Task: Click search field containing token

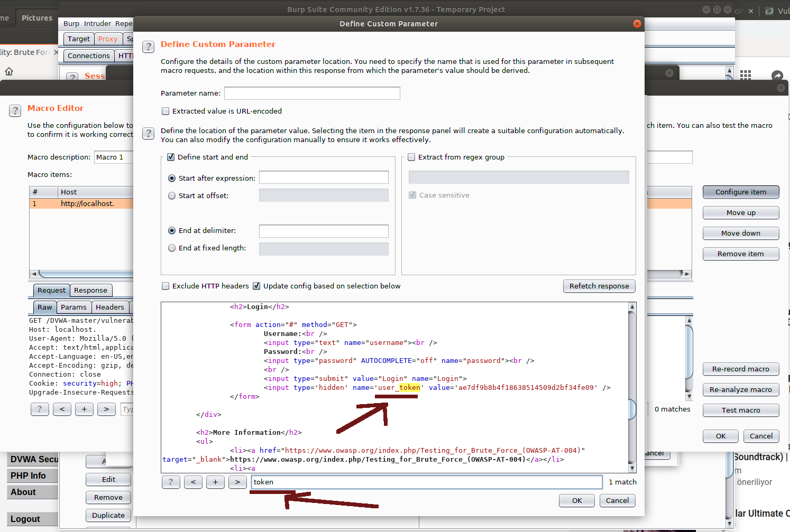Action: tap(427, 482)
